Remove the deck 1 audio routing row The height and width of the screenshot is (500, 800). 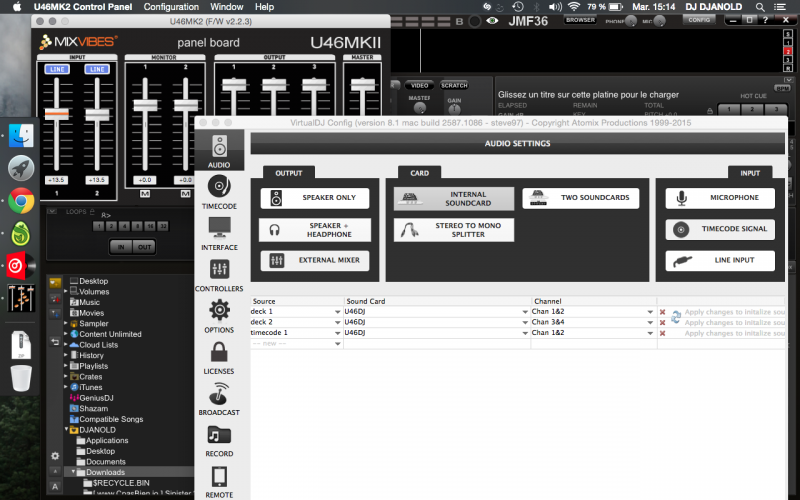click(x=662, y=312)
